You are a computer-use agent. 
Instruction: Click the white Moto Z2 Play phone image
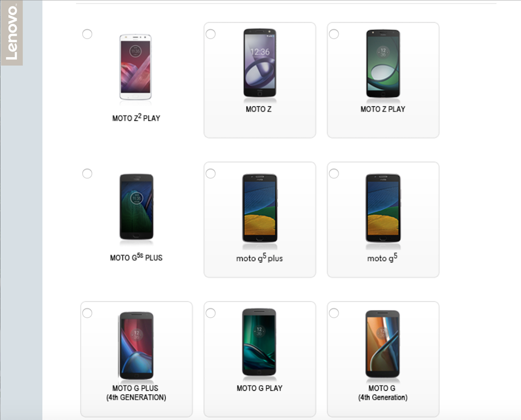coord(135,67)
